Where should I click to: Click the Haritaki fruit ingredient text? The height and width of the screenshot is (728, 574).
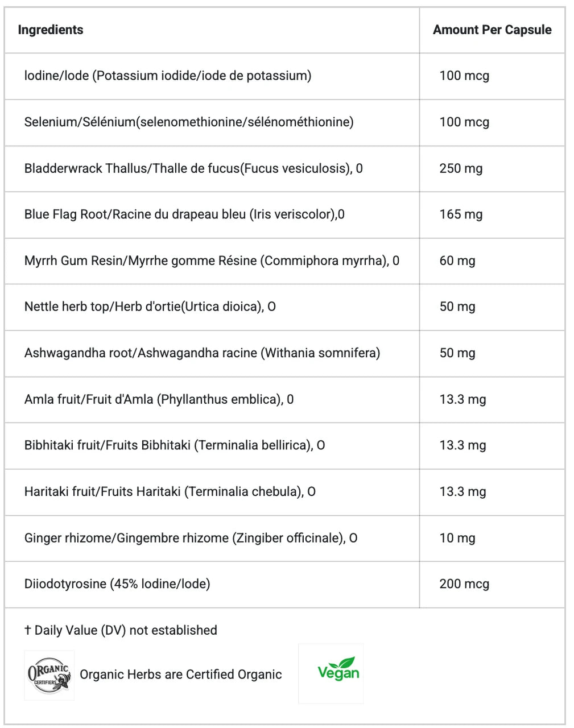point(170,491)
